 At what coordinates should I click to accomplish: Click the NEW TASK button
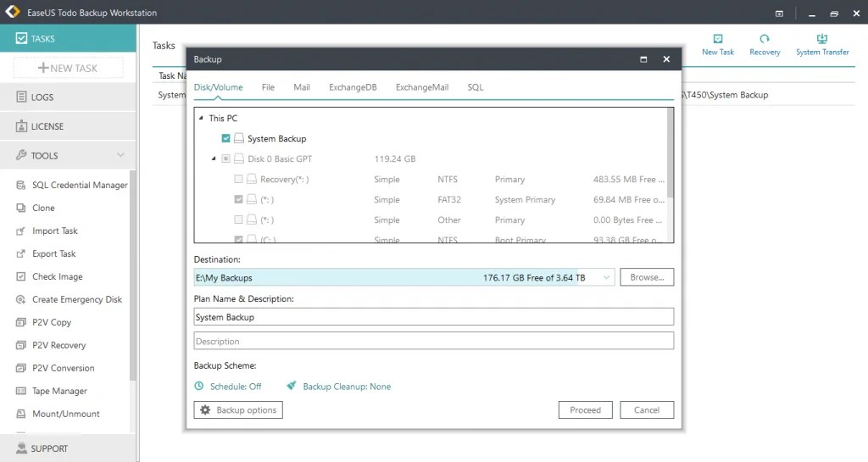click(x=68, y=68)
